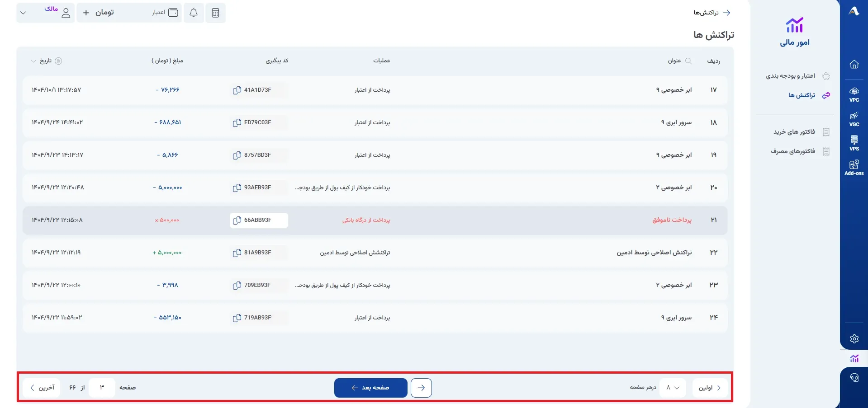
Task: Click the company logo at top of sidebar
Action: pos(854,11)
